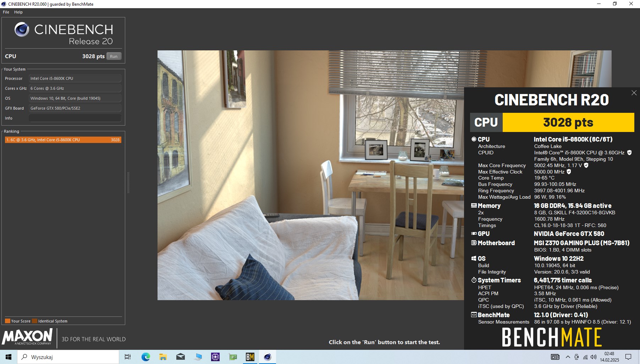Click the Cores x GHz field 6 Cores
The image size is (640, 364).
75,88
